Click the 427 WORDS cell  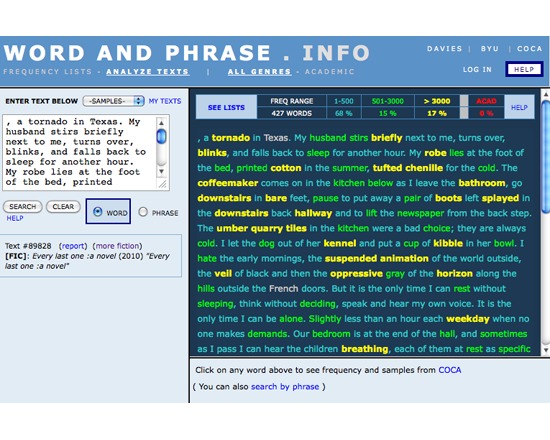(291, 113)
